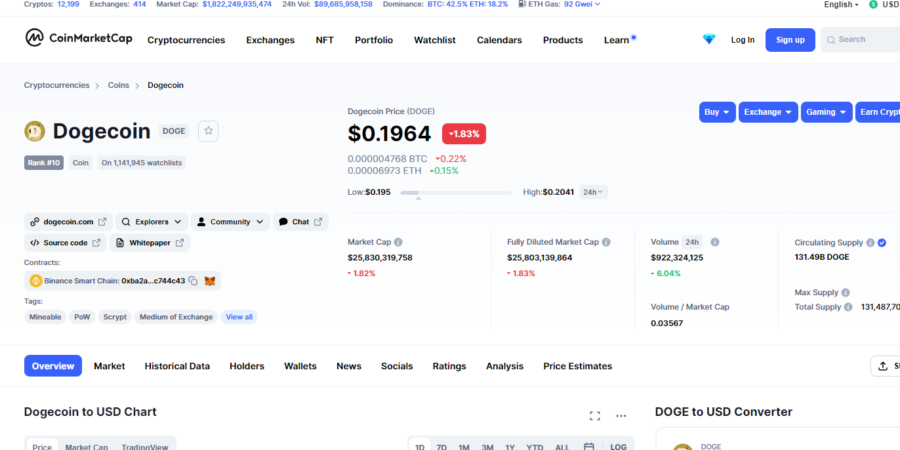Screen dimensions: 900x450
Task: Select YTD chart range
Action: pos(534,447)
